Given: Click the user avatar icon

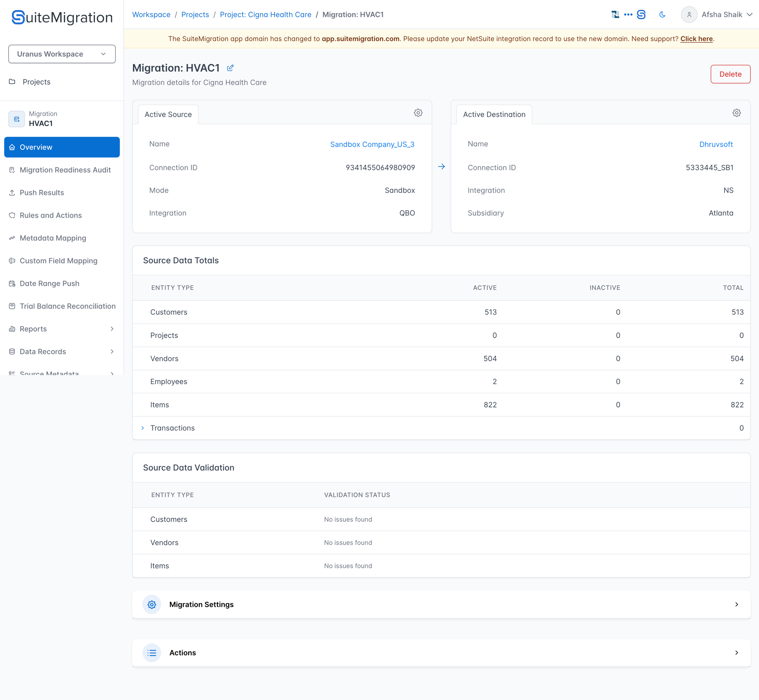Looking at the screenshot, I should (689, 14).
